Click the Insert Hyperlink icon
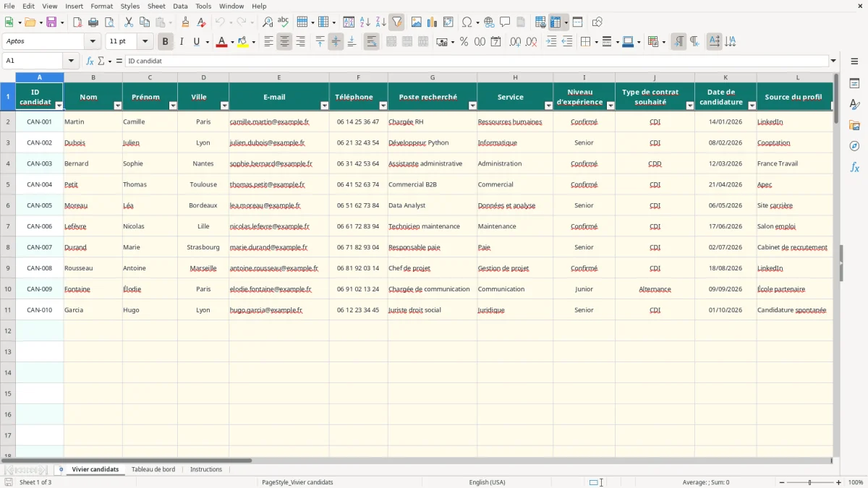This screenshot has height=488, width=868. pos(489,22)
